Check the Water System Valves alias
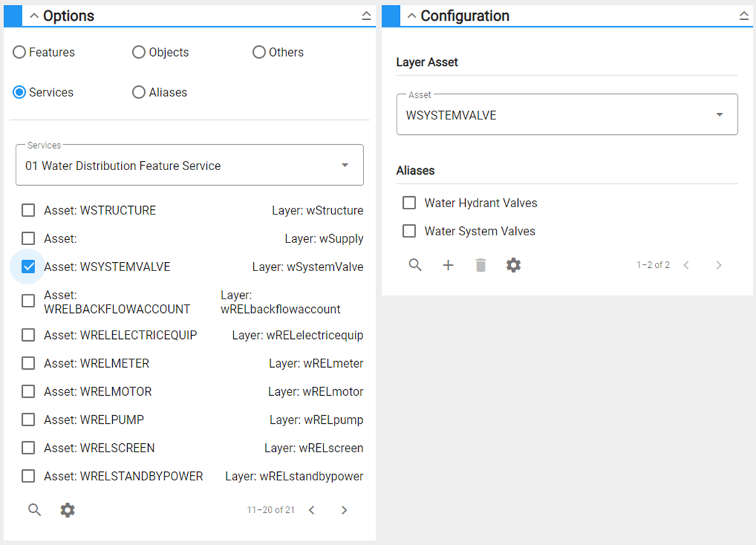 coord(409,231)
